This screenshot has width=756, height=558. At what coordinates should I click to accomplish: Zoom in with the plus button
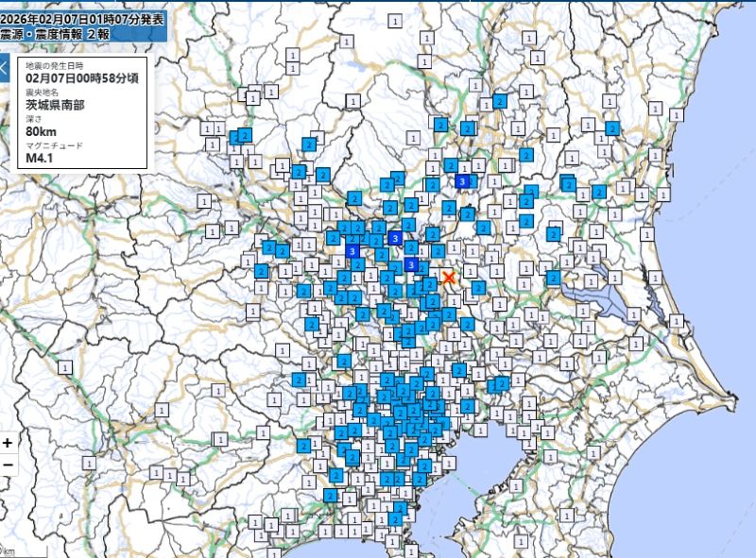coord(8,444)
